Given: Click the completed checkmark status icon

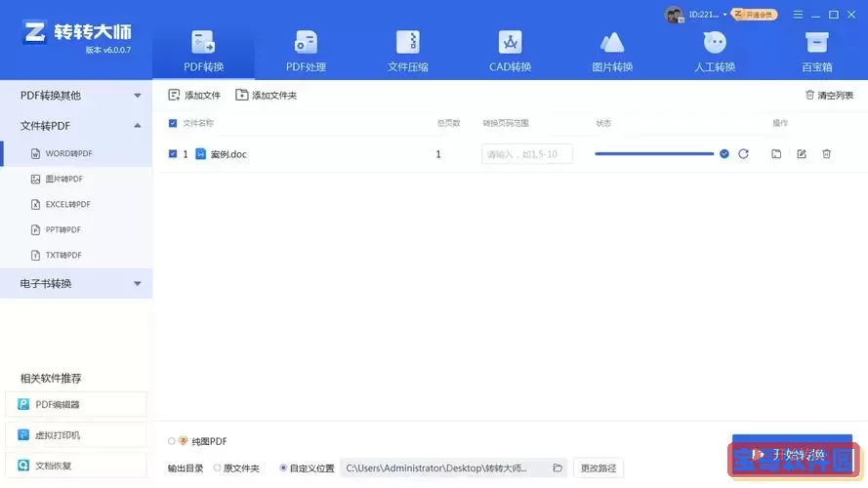Looking at the screenshot, I should pyautogui.click(x=724, y=154).
